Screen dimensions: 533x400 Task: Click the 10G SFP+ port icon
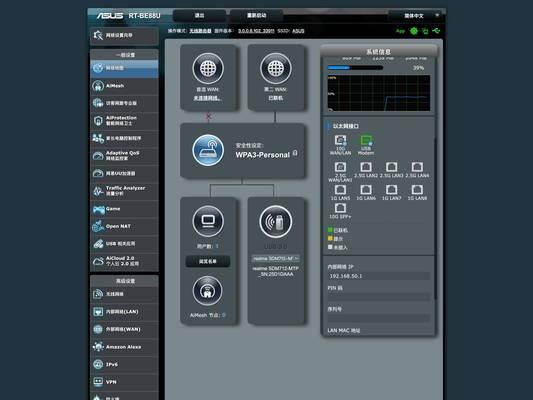click(x=340, y=208)
